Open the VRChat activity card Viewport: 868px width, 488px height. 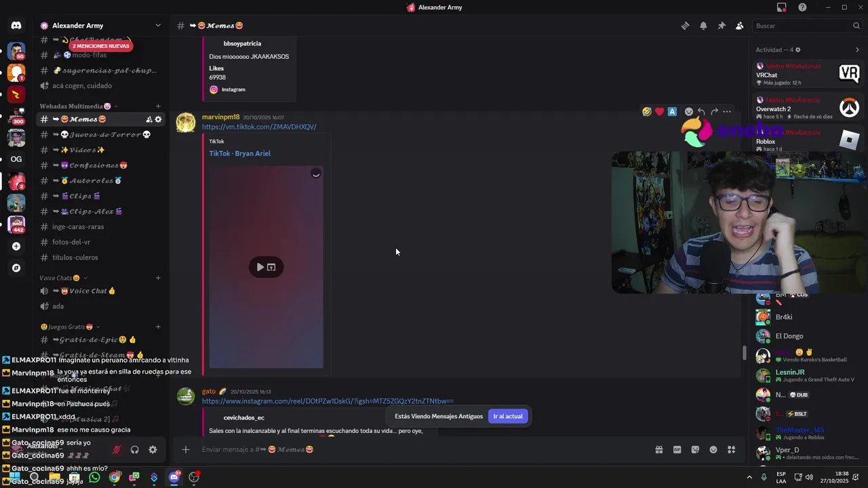(808, 73)
